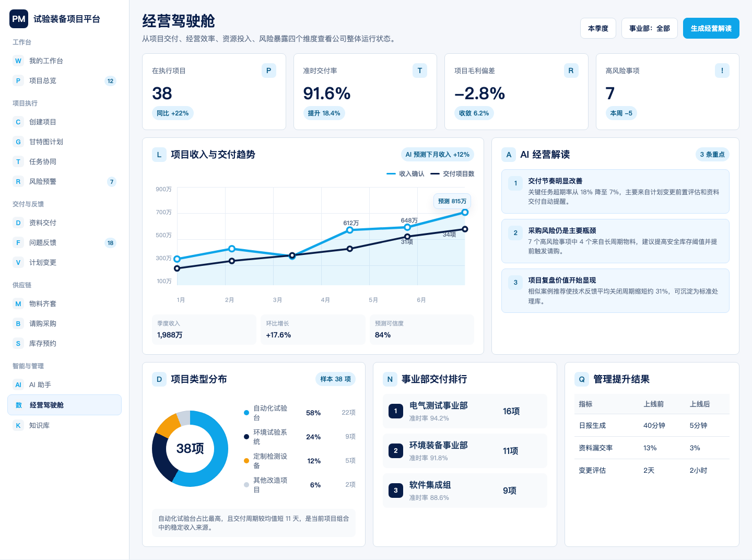Click the AI icon beside AI 助手
752x560 pixels.
coord(18,384)
